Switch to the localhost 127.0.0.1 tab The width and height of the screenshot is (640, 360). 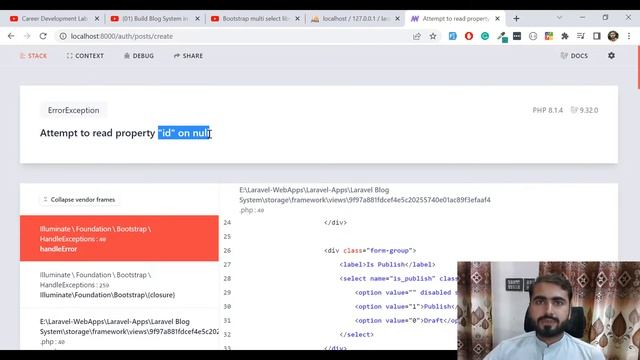point(355,19)
